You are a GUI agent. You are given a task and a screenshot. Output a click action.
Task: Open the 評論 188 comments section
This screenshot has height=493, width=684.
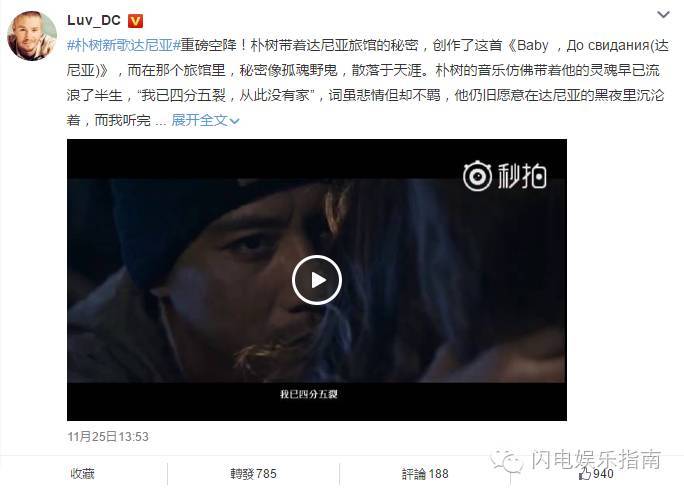(425, 474)
